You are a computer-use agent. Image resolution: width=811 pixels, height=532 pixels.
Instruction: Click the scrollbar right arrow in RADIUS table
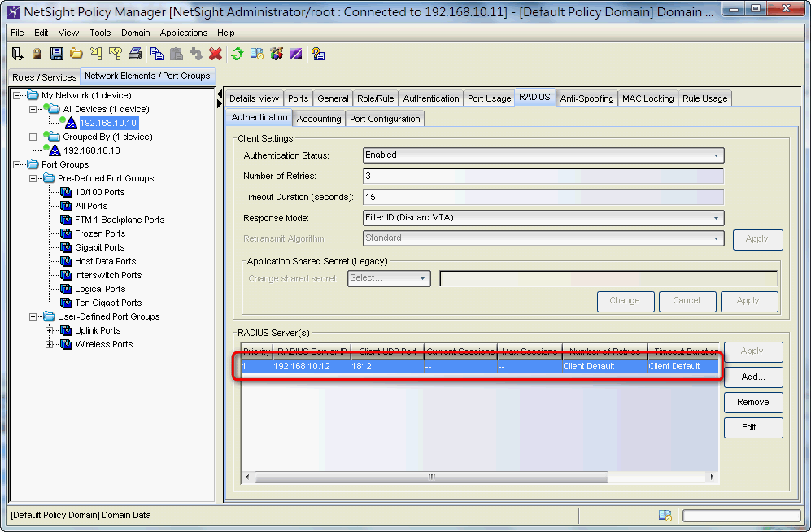coord(713,477)
